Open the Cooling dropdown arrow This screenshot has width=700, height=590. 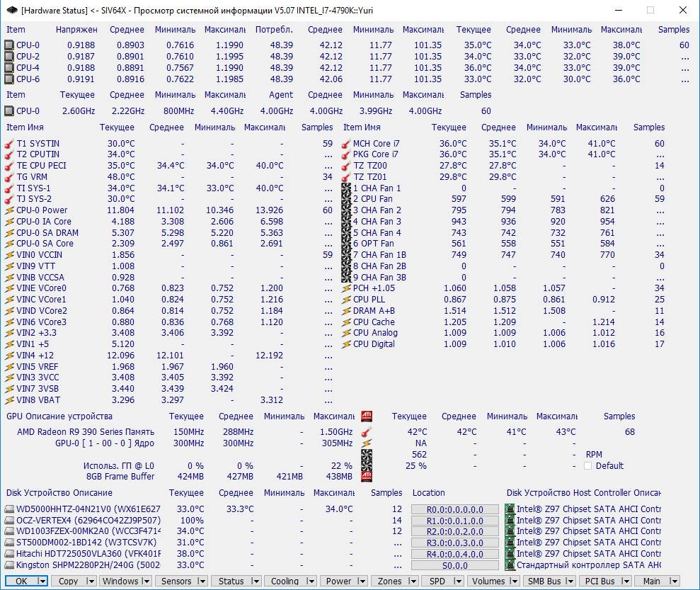click(311, 581)
